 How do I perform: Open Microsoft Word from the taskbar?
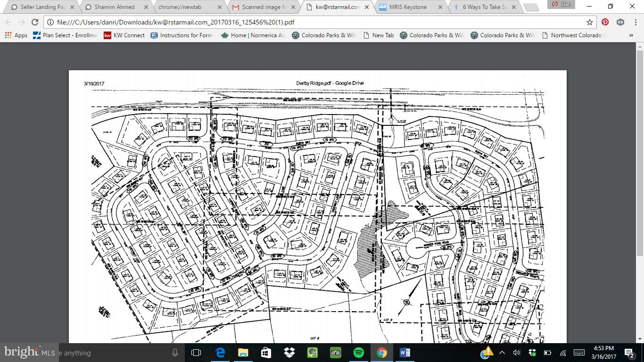point(405,353)
